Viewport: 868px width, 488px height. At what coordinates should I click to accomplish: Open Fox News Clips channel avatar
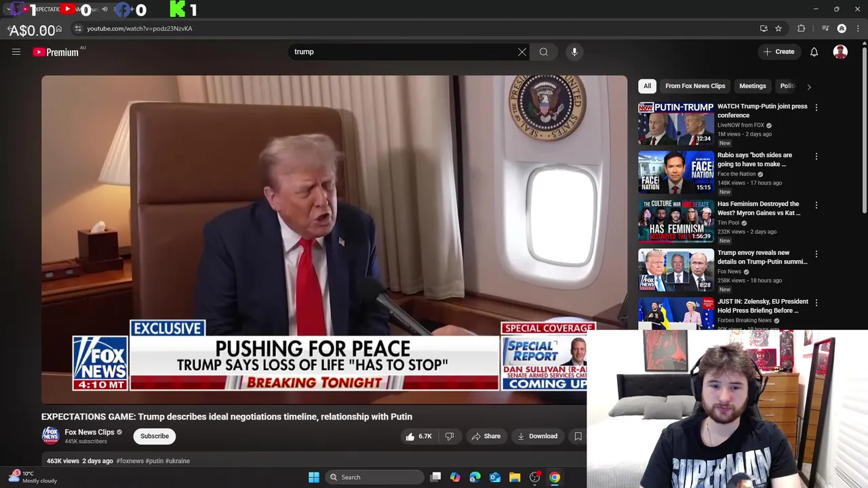click(x=50, y=436)
